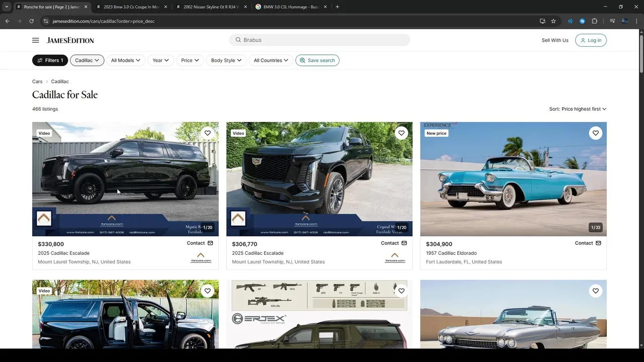Image resolution: width=644 pixels, height=362 pixels.
Task: Click the site information icon in address bar
Action: point(46,21)
